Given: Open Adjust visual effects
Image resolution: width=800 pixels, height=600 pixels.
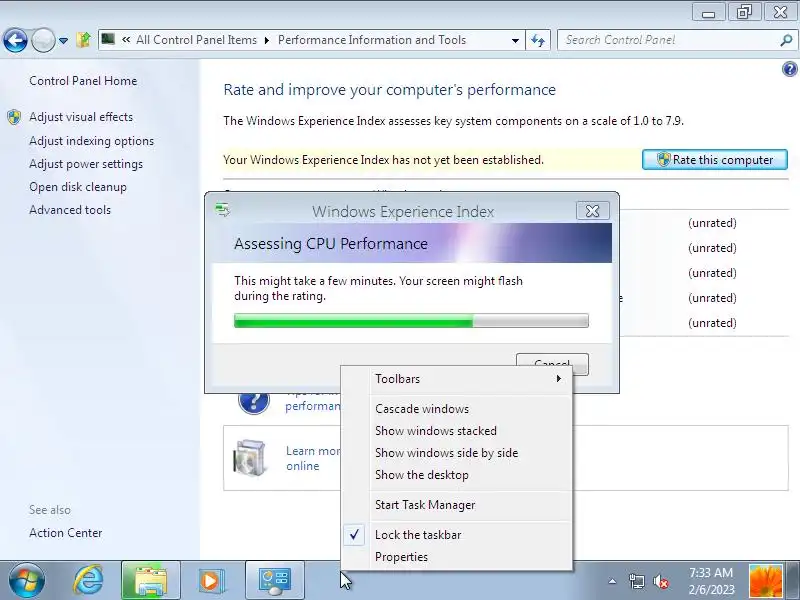Looking at the screenshot, I should pyautogui.click(x=81, y=117).
